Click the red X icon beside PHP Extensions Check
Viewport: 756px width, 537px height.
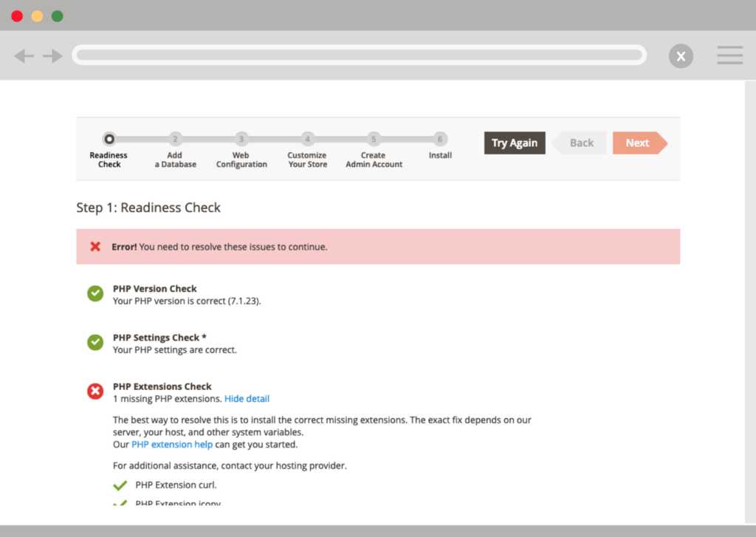94,391
